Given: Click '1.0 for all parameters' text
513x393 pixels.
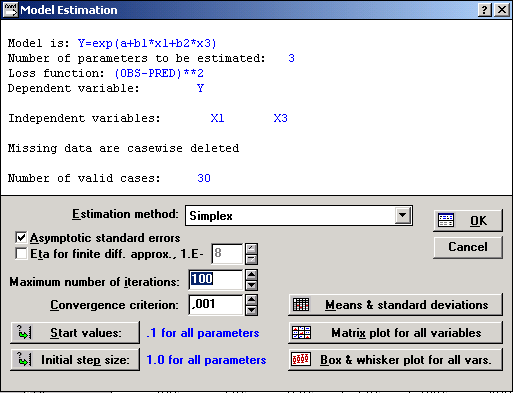Looking at the screenshot, I should (x=206, y=360).
